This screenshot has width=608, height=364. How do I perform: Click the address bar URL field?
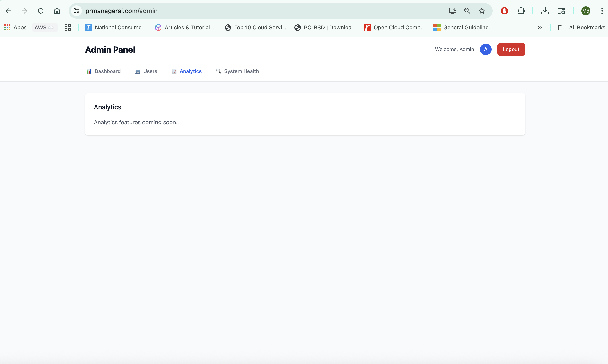pos(245,11)
